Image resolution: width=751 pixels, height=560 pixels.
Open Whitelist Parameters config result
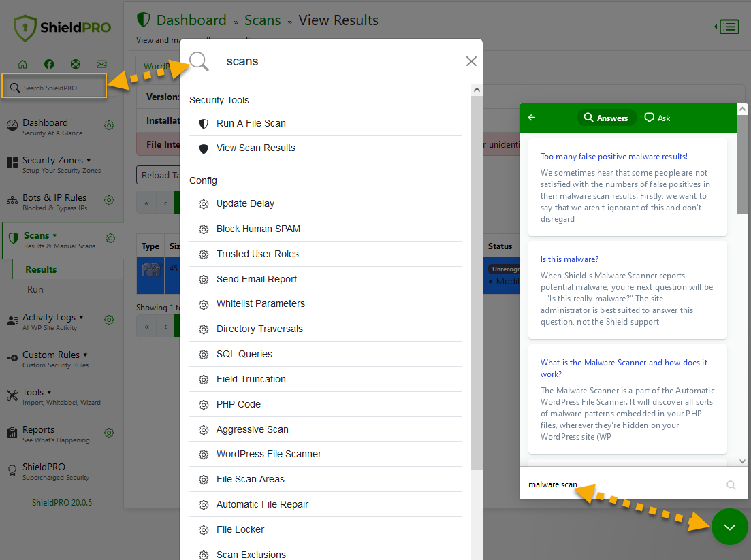tap(325, 304)
